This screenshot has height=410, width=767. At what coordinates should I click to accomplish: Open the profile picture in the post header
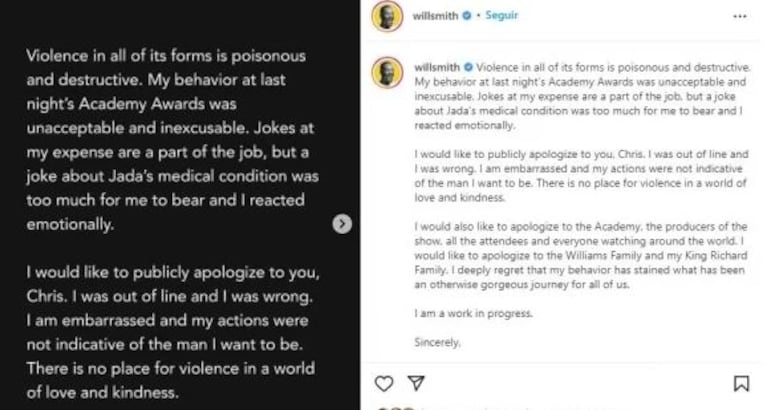[387, 18]
